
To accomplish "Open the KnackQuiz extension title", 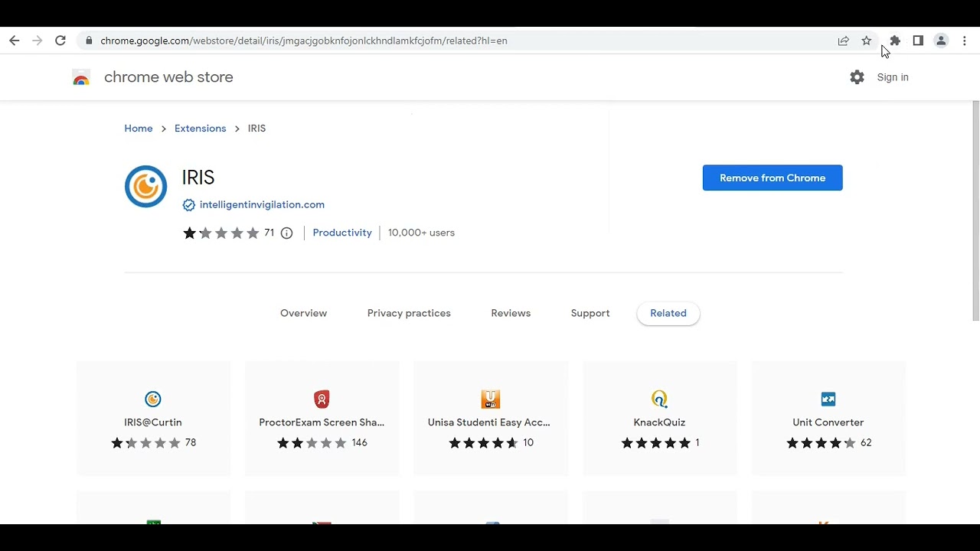I will point(659,422).
